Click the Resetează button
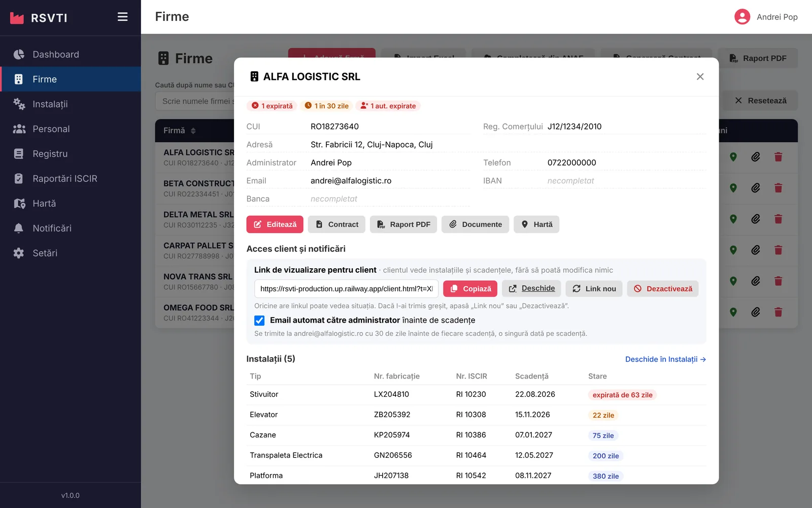812x508 pixels. [x=761, y=101]
